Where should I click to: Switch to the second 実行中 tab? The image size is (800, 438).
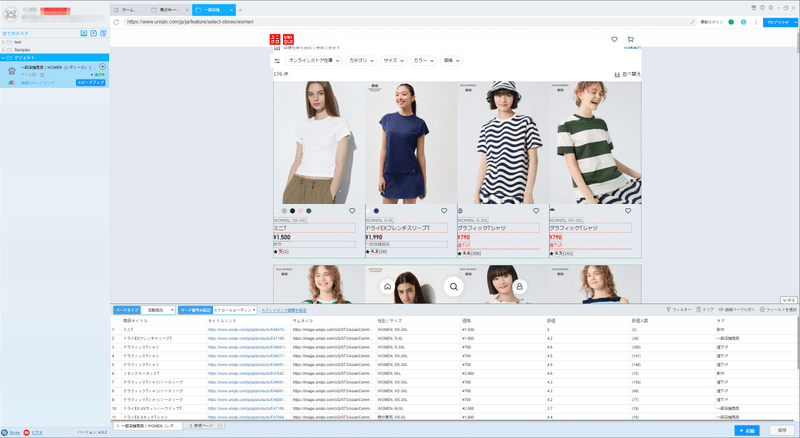[170, 10]
